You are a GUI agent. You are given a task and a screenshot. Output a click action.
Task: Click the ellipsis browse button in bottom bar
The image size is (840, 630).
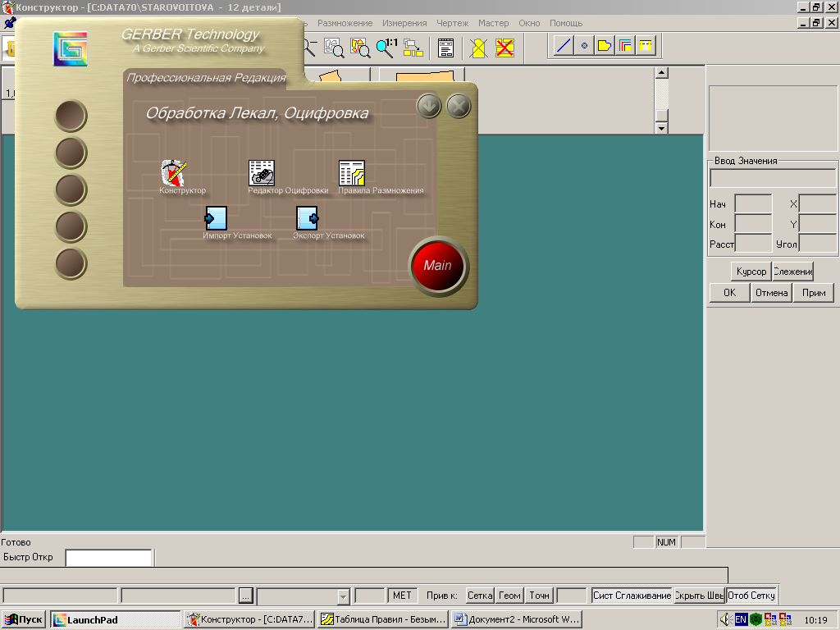tap(245, 596)
